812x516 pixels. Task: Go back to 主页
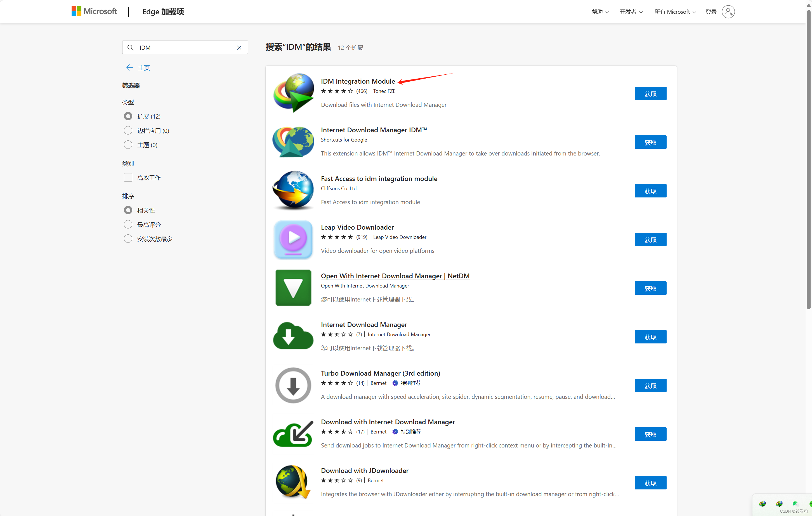[x=144, y=68]
